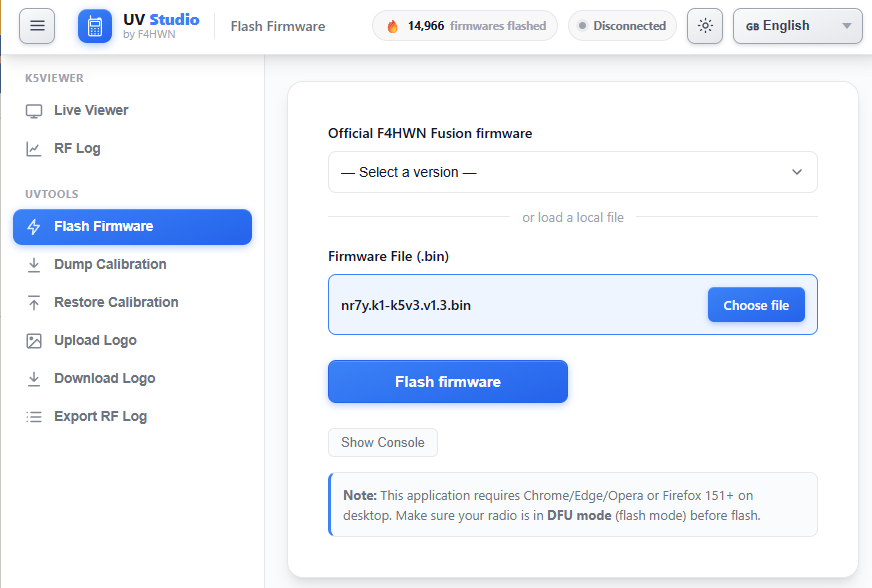Viewport: 872px width, 588px height.
Task: Select Flash Firmware in the sidebar
Action: (x=132, y=226)
